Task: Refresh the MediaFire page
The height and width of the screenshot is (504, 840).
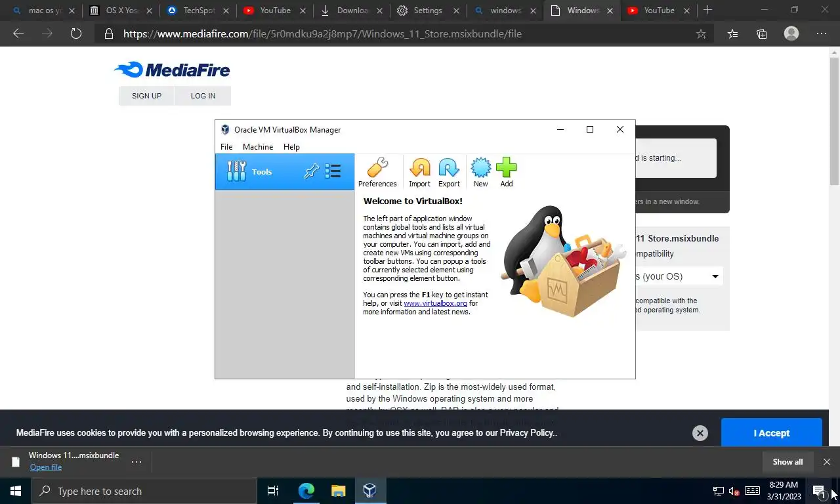Action: [76, 33]
